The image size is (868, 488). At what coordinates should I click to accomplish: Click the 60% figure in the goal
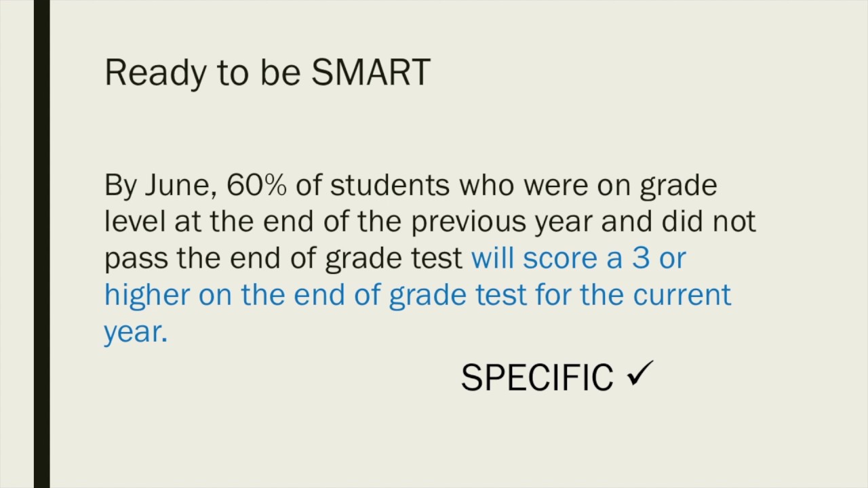256,185
